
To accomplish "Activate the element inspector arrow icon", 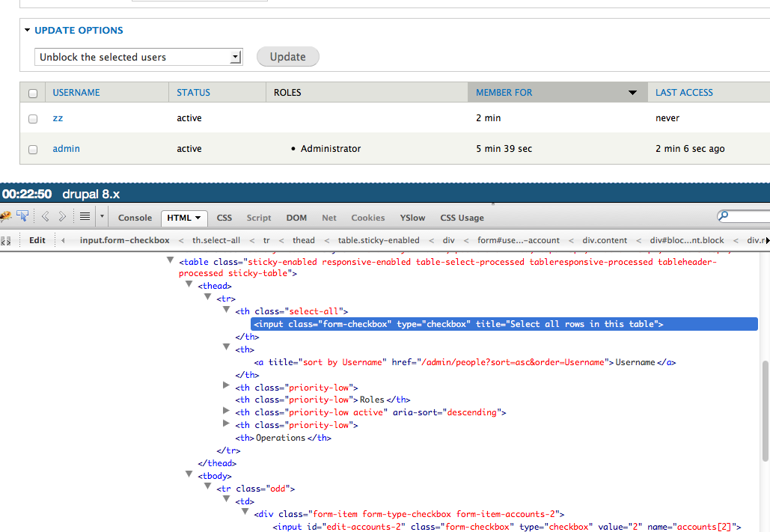I will click(x=22, y=216).
